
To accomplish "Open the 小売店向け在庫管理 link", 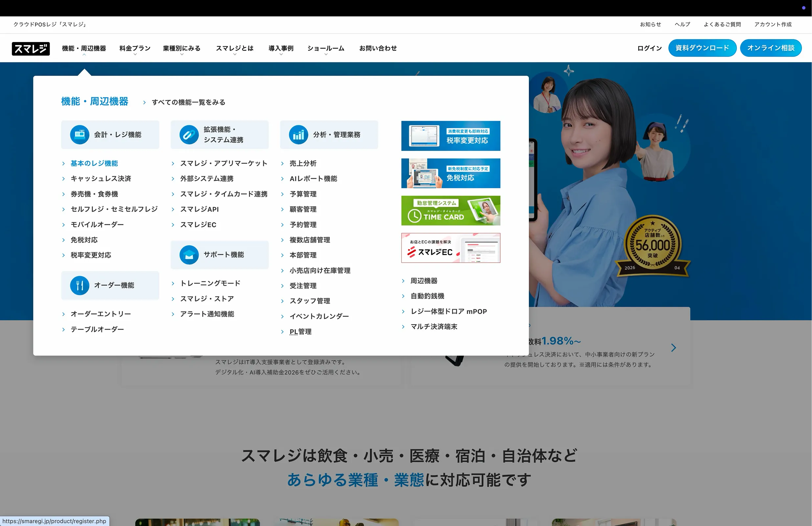I will [x=320, y=271].
